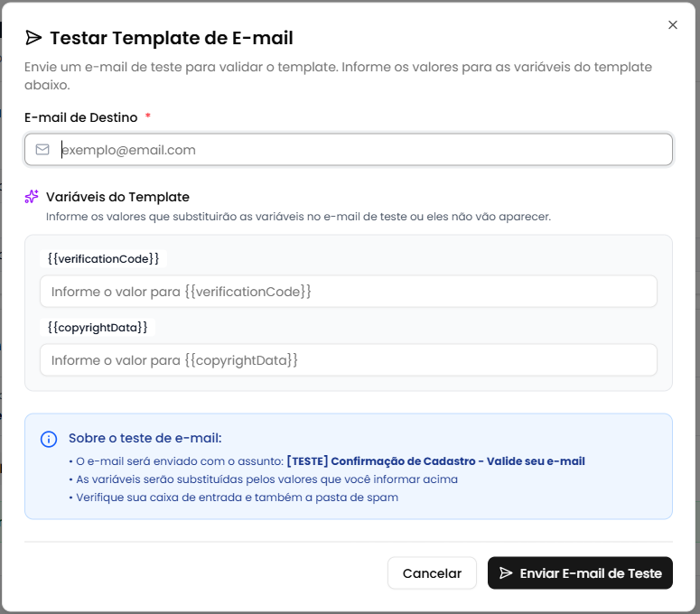Click the {{copyrightData}} variable tag
700x614 pixels.
[98, 327]
